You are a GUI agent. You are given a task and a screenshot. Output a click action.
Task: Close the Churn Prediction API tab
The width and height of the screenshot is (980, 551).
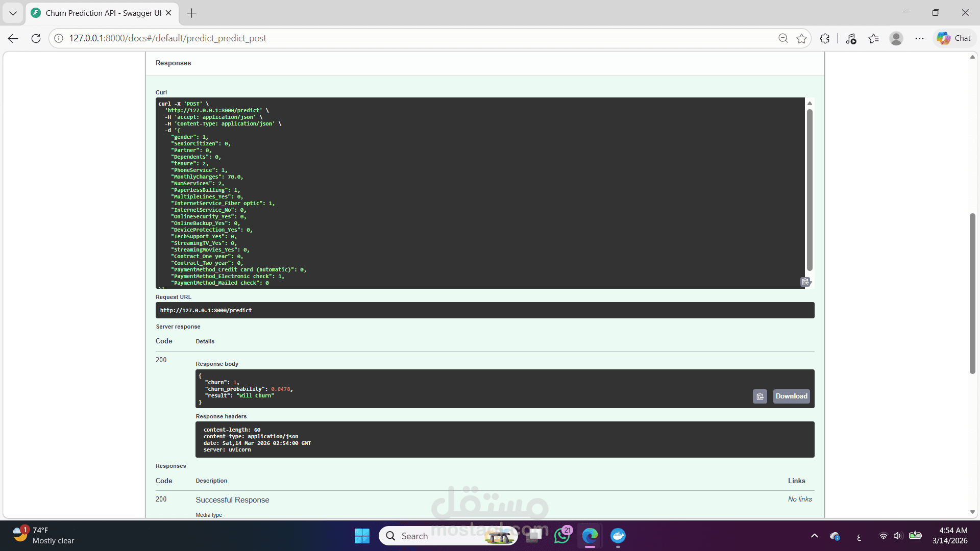pyautogui.click(x=168, y=13)
